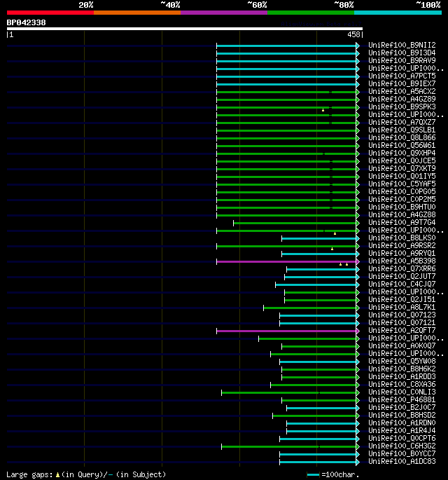Select the UniRef100_A4GZ88 label
Image resolution: width=448 pixels, height=480 pixels.
[402, 215]
